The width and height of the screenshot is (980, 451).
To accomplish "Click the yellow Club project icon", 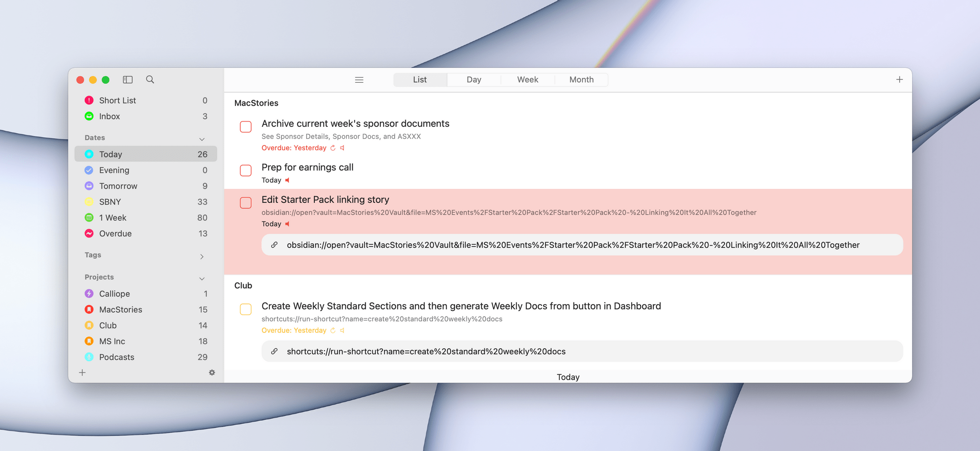I will pos(89,325).
